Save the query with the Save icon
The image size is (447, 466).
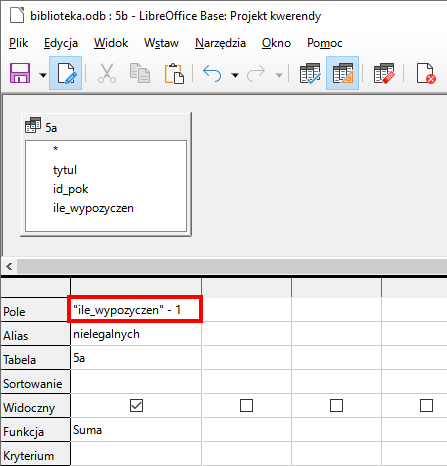(x=20, y=73)
